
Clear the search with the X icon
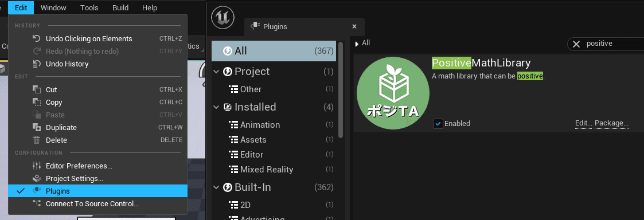[576, 44]
